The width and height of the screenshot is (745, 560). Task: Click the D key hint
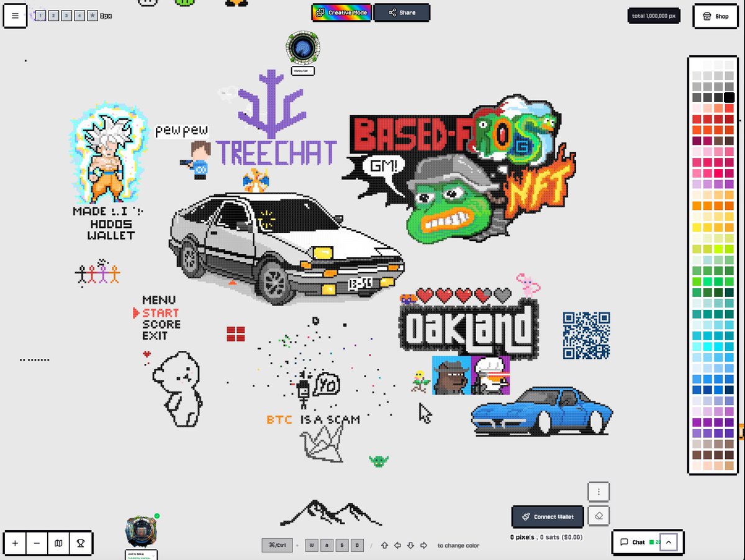[x=357, y=545]
